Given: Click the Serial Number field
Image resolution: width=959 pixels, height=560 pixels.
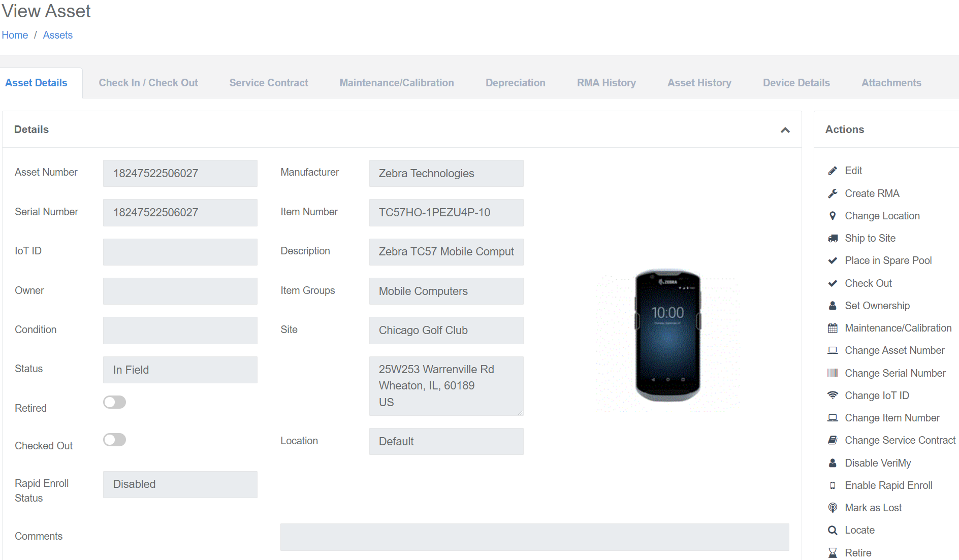Looking at the screenshot, I should (x=180, y=212).
